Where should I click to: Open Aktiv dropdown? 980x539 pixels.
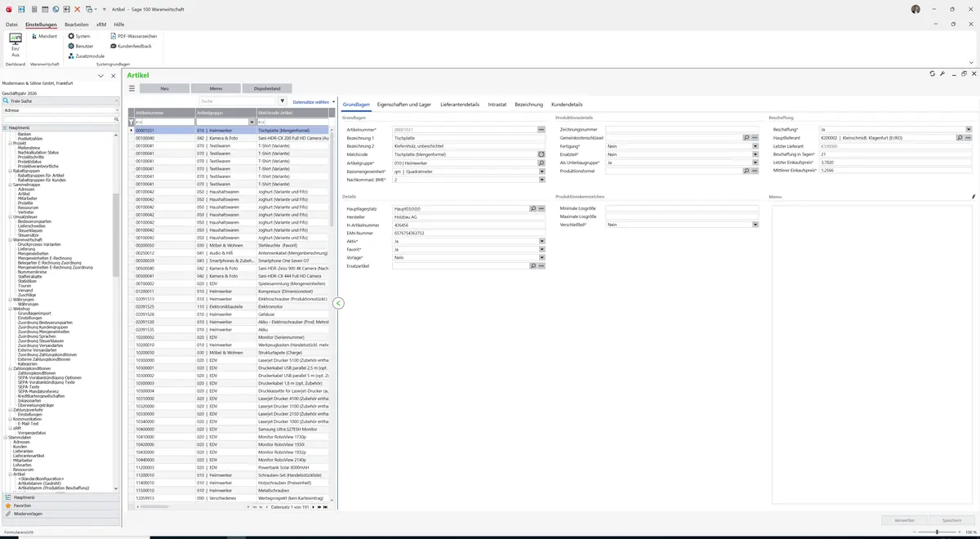coord(541,242)
